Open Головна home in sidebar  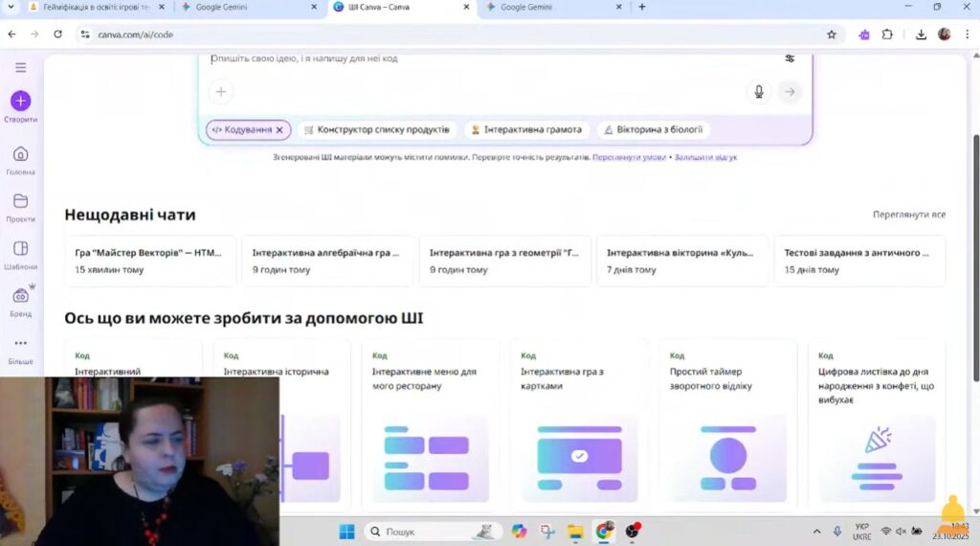20,155
